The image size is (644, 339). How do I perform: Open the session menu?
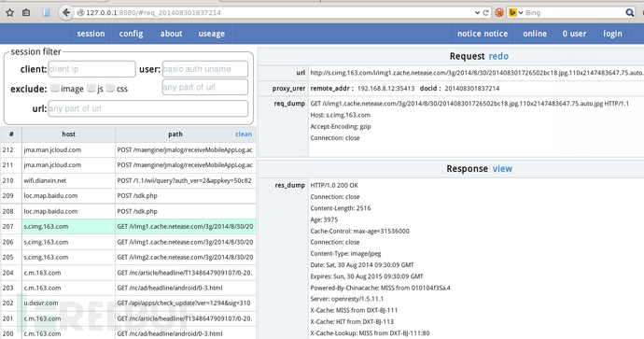(x=91, y=34)
